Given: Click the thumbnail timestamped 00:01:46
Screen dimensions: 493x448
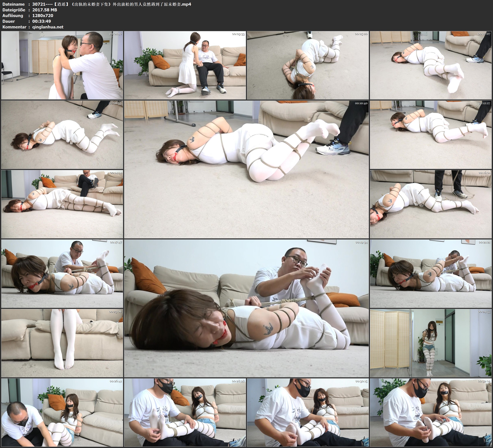Looking at the screenshot, I should pos(62,65).
